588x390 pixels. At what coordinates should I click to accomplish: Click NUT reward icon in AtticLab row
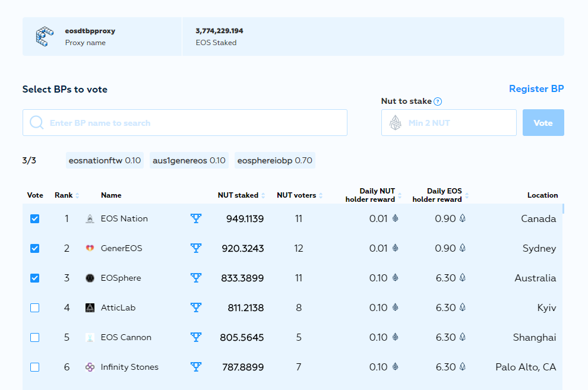point(395,307)
